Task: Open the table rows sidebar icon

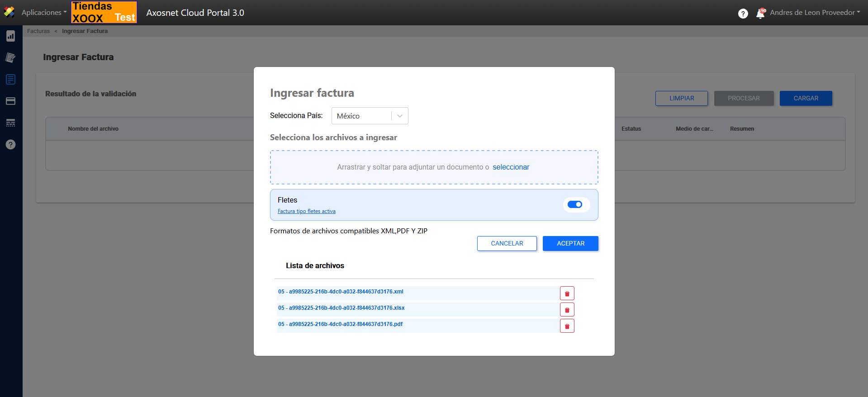Action: pos(10,123)
